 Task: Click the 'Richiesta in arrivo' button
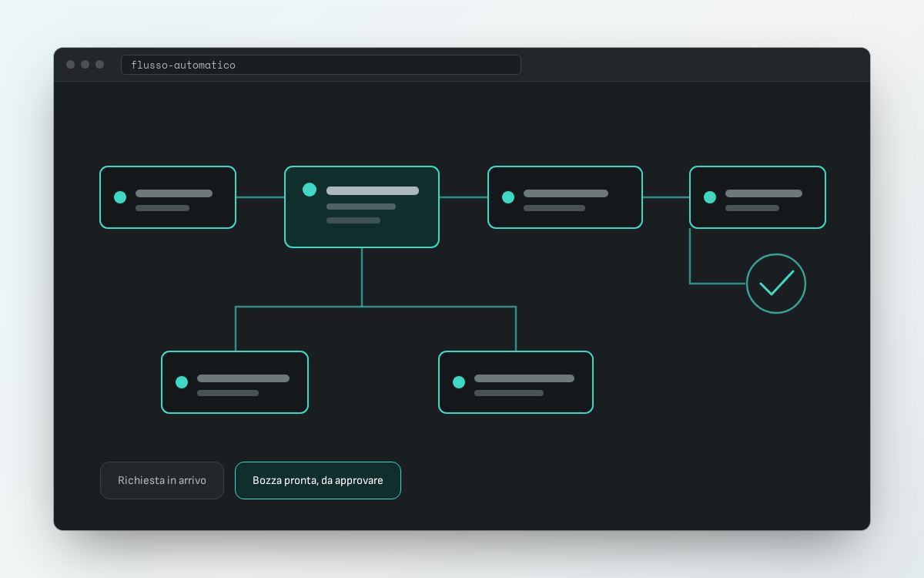tap(162, 480)
